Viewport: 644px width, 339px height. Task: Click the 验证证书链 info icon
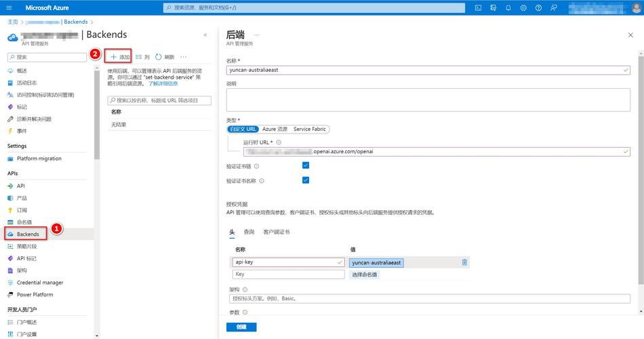(x=257, y=166)
